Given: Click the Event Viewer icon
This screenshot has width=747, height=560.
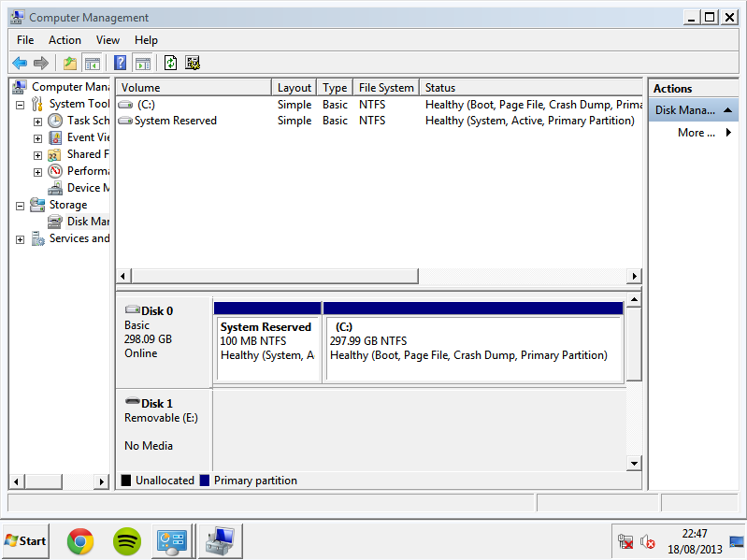Looking at the screenshot, I should pos(55,137).
